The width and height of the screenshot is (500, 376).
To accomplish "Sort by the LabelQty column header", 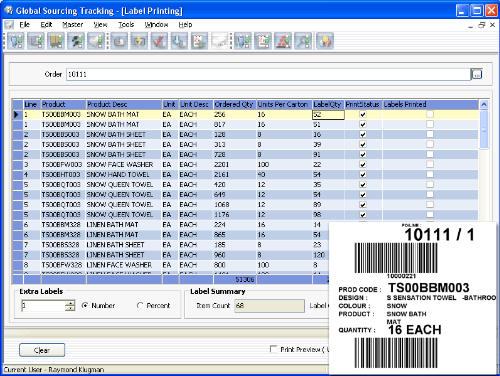I will pyautogui.click(x=328, y=104).
